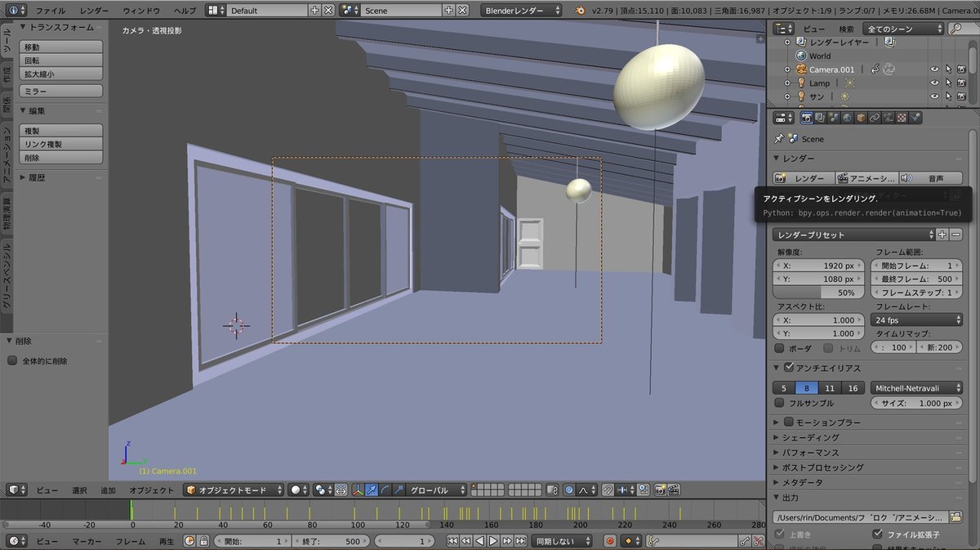Uncheck the ファイル拡張子 checkbox
Screen dimensions: 980x550
point(878,534)
